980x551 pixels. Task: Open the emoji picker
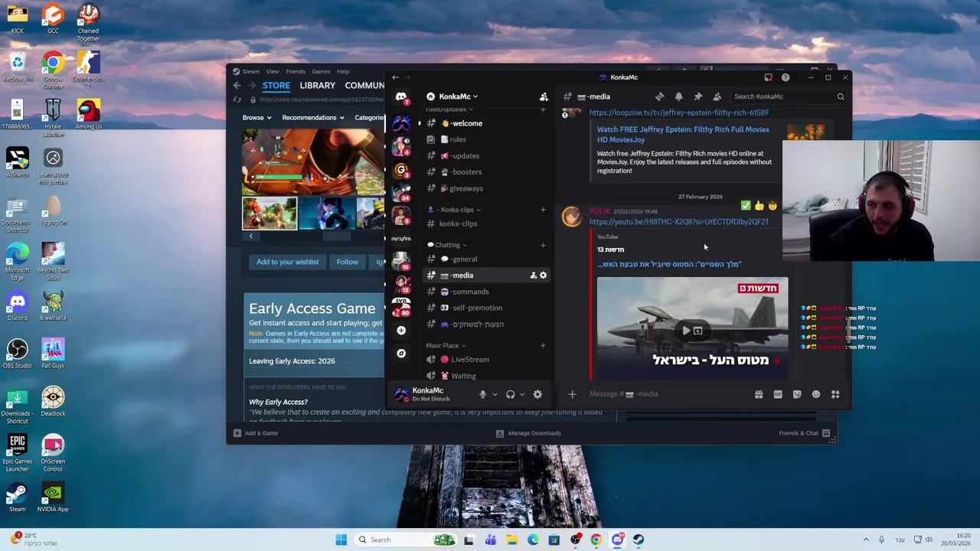coord(816,394)
